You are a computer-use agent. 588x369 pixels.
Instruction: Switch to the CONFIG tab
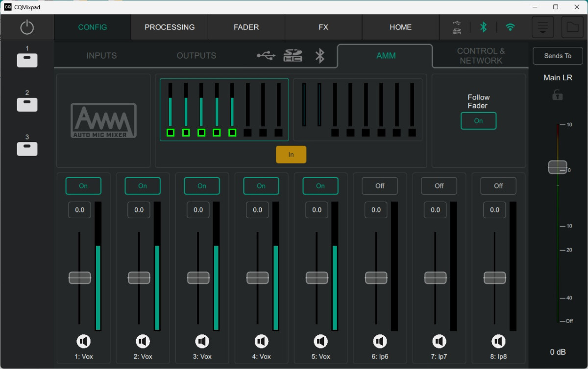point(93,27)
